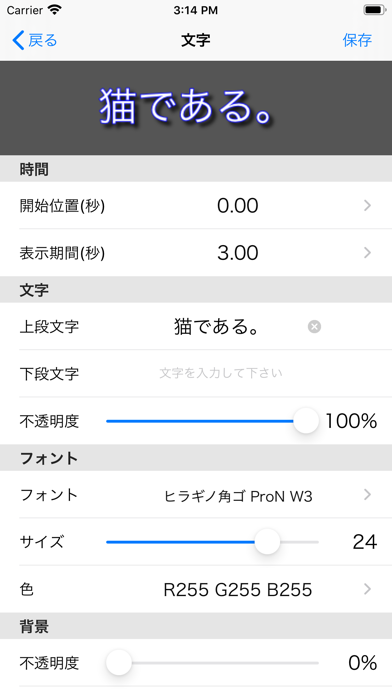Tap the 保存 button
This screenshot has width=392, height=696.
tap(357, 40)
